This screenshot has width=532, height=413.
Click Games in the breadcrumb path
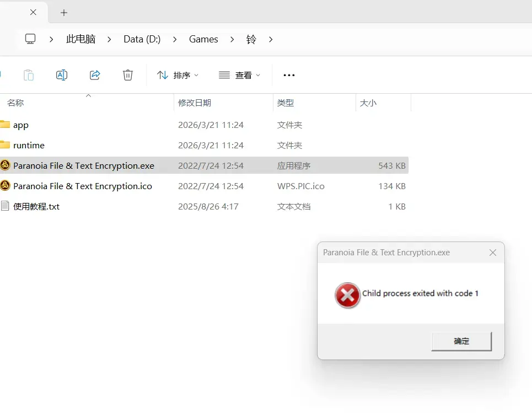pyautogui.click(x=203, y=39)
